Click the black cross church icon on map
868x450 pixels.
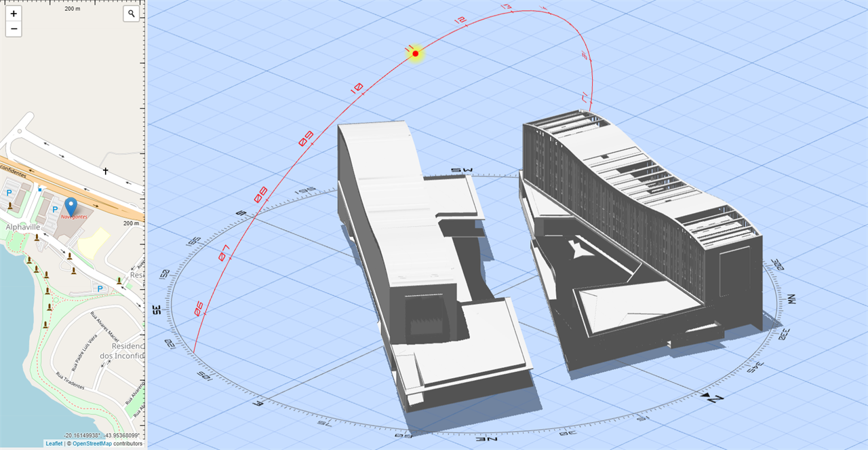(105, 171)
